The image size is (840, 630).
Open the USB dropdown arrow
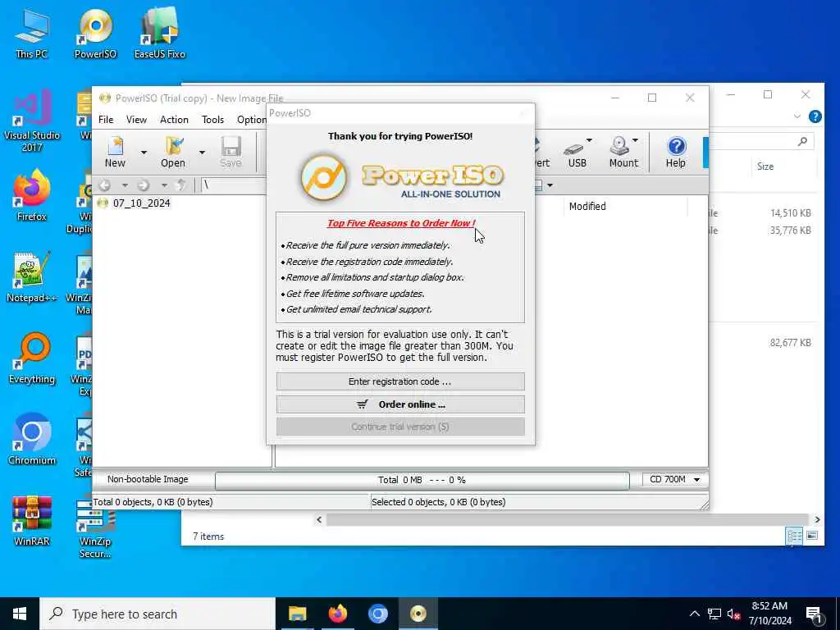[589, 140]
